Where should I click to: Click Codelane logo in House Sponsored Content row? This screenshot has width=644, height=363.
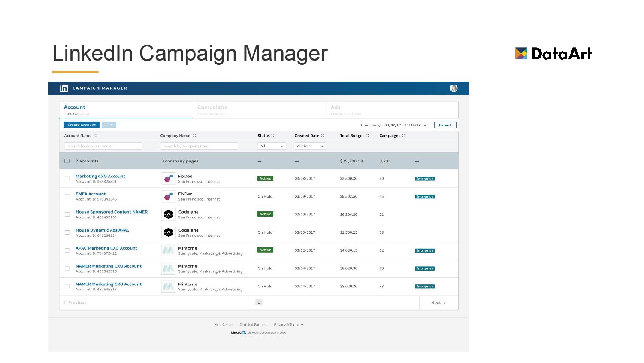tap(168, 214)
